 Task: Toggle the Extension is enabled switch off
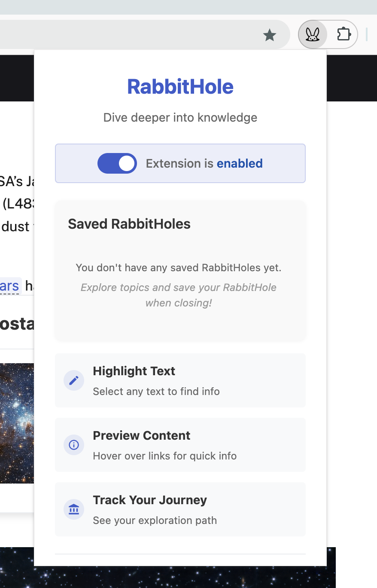[117, 163]
